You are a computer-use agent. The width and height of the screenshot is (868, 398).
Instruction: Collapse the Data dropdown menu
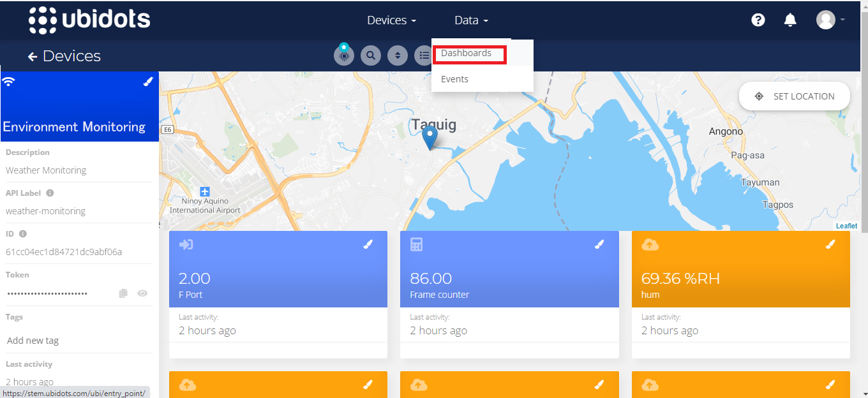coord(471,20)
